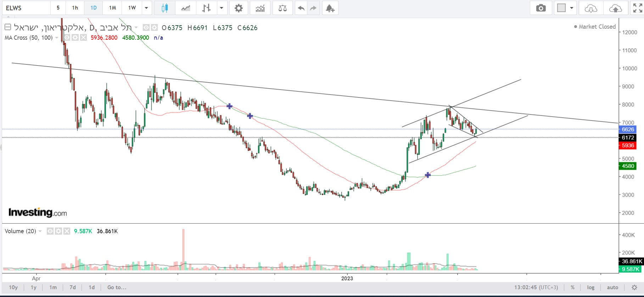644x297 pixels.
Task: Expand the MA Cross legend dropdown
Action: coord(57,38)
